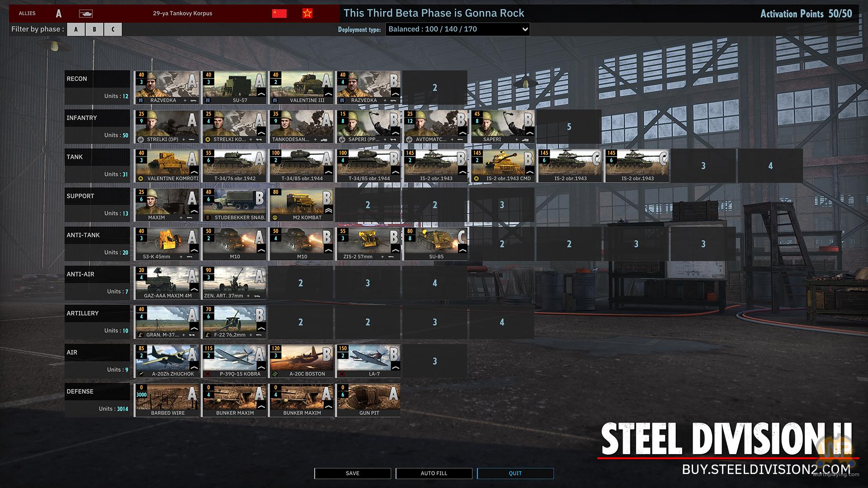Click the Soviet flag icon
The height and width of the screenshot is (488, 868).
click(279, 14)
